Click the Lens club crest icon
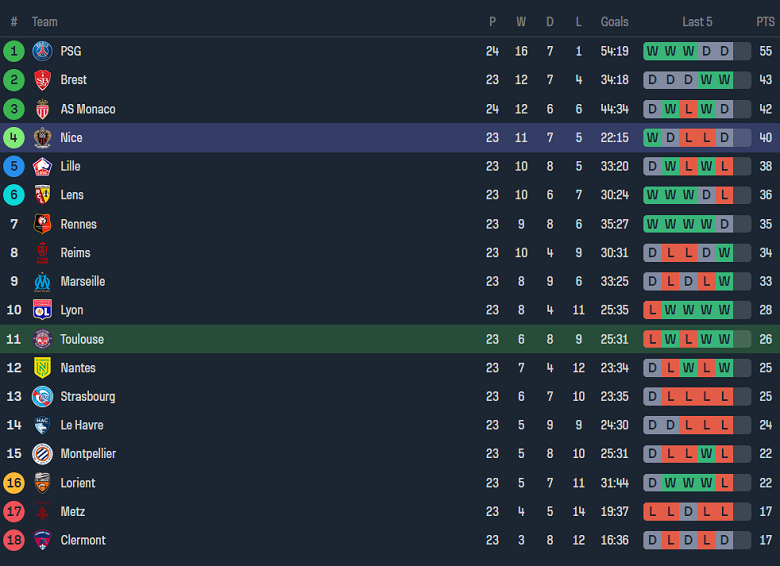 tap(42, 195)
